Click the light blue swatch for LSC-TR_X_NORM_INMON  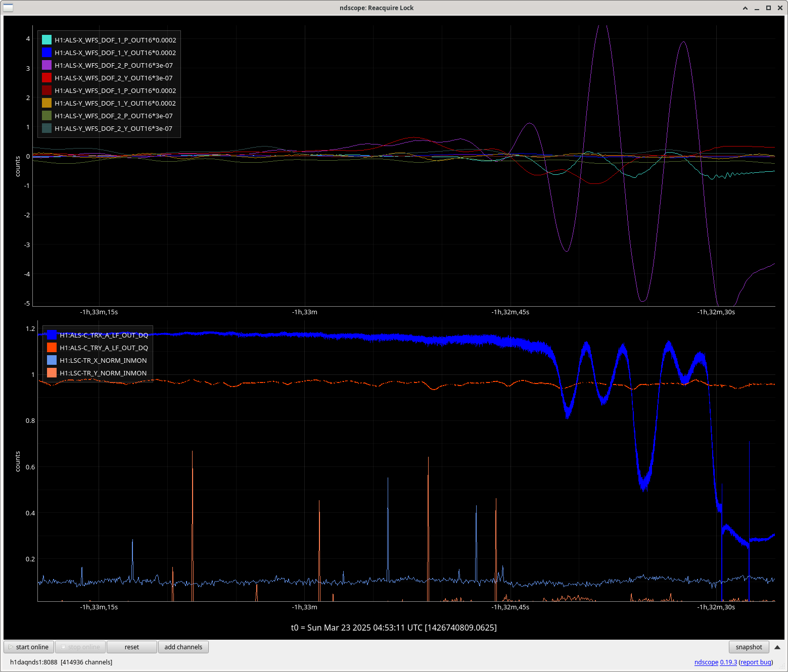click(52, 360)
